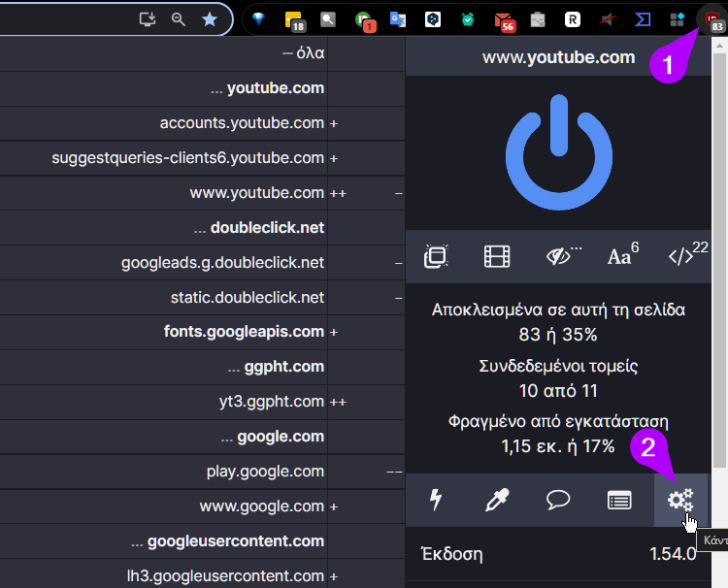This screenshot has height=588, width=728.
Task: Open the dashboard gears icon
Action: [680, 500]
